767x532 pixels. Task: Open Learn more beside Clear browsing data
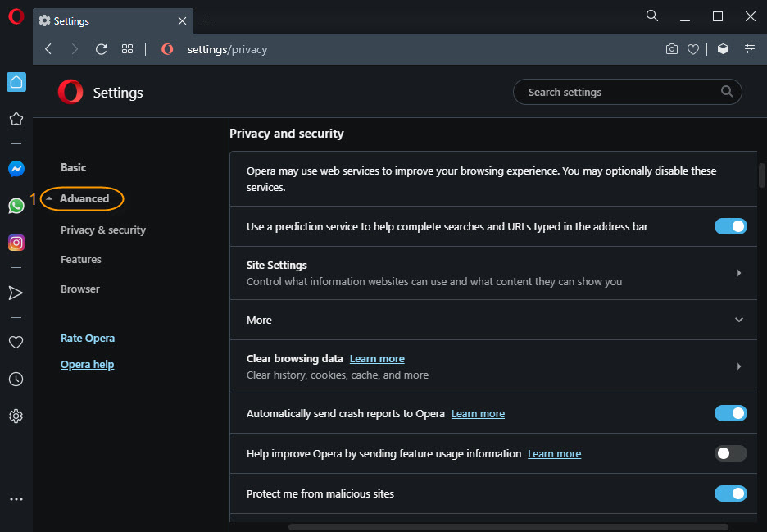coord(377,358)
